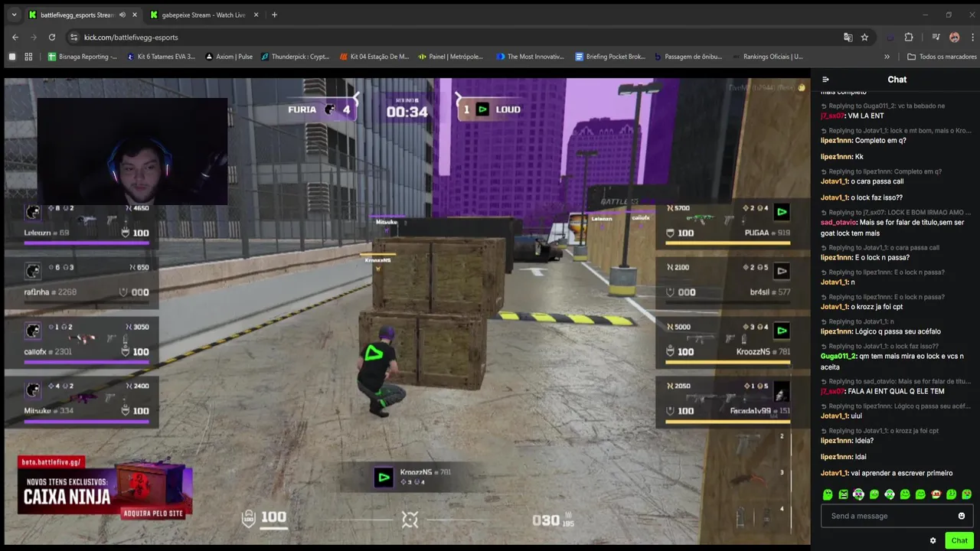Insert the purple sunglasses headphones emote
This screenshot has height=551, width=980.
[x=858, y=494]
